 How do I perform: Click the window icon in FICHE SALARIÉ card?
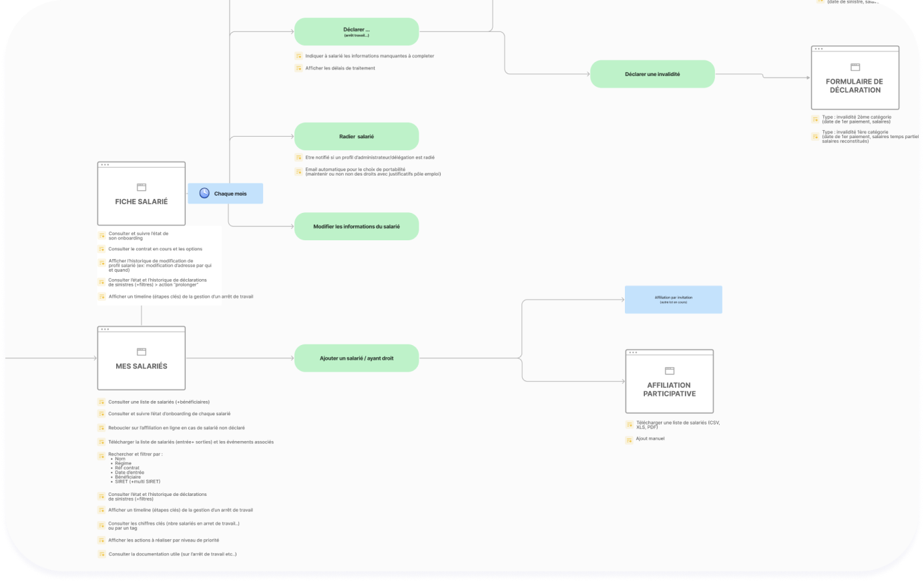[142, 188]
